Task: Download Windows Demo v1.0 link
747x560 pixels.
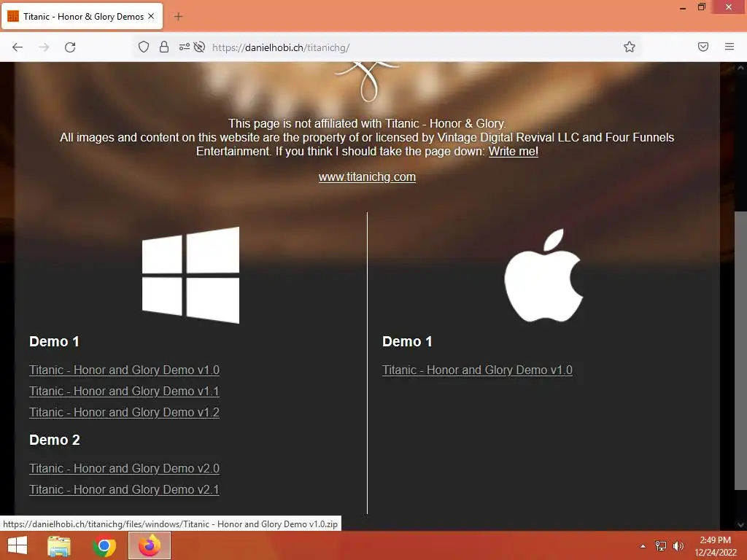Action: pos(124,370)
